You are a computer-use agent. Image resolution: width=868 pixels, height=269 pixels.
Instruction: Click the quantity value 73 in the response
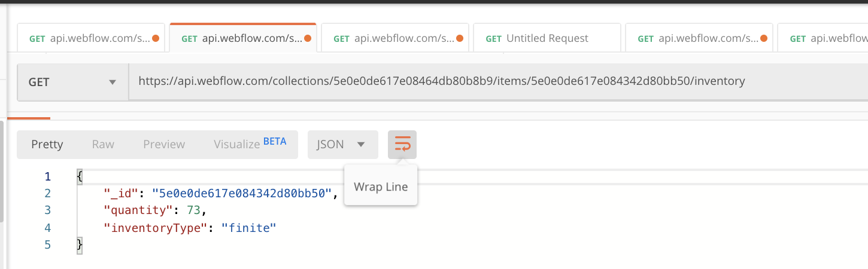pyautogui.click(x=195, y=210)
